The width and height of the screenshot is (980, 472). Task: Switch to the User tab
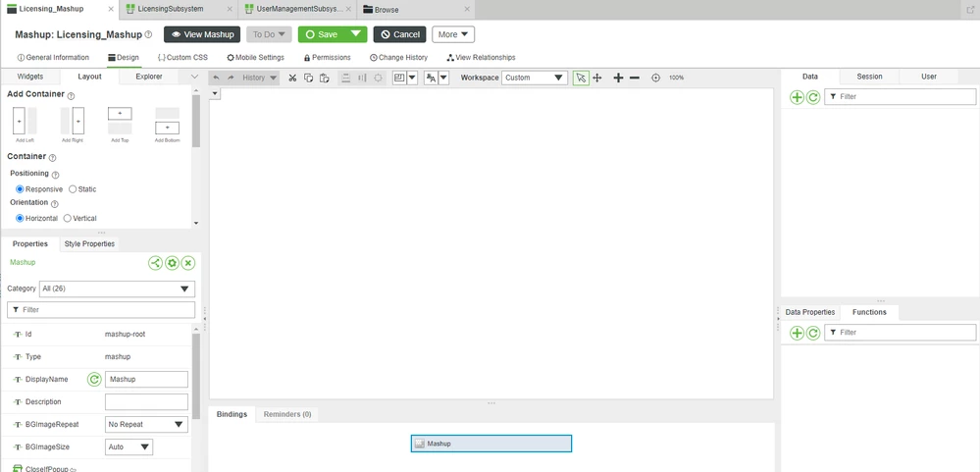(x=929, y=77)
